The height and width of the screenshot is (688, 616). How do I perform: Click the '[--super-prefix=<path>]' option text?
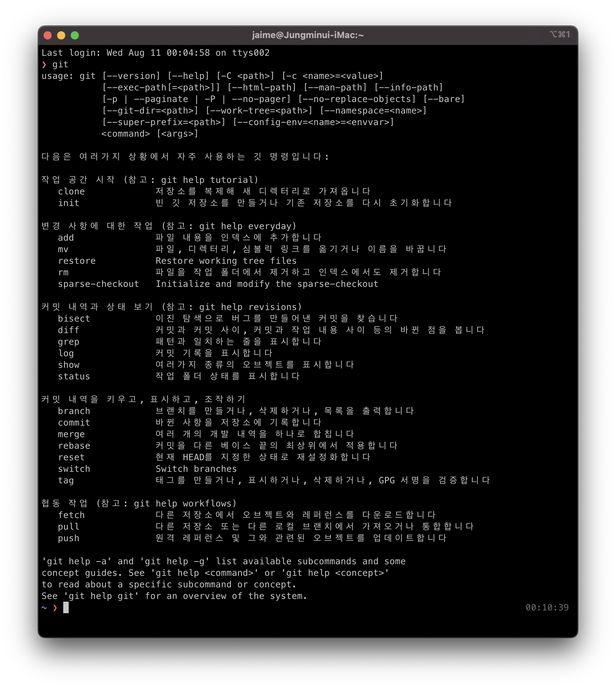164,122
